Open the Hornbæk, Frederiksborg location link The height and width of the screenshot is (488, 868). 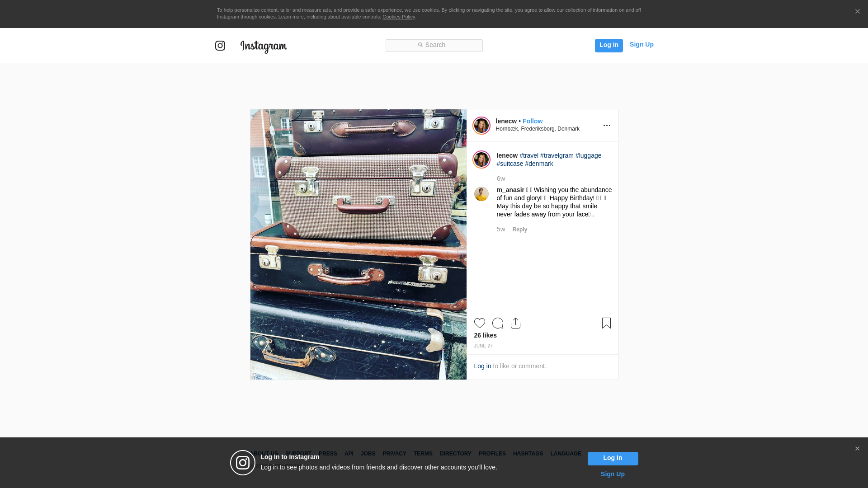[538, 129]
